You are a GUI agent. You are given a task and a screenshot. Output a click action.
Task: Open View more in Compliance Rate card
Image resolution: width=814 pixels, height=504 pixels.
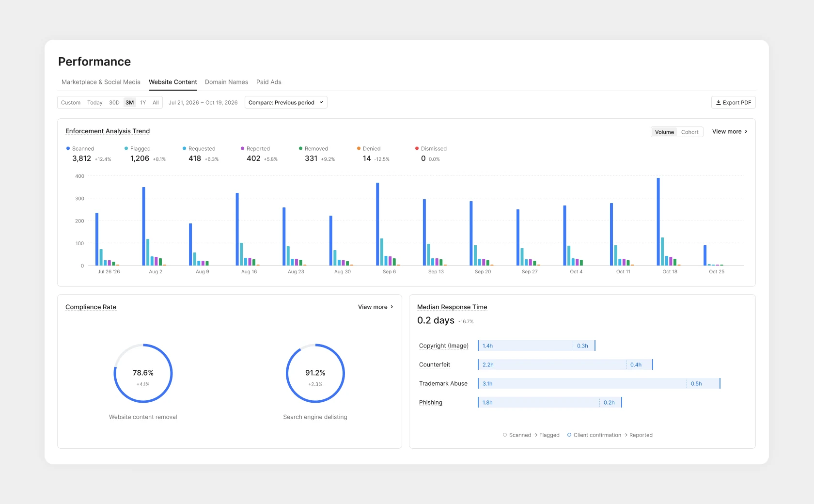coord(376,307)
